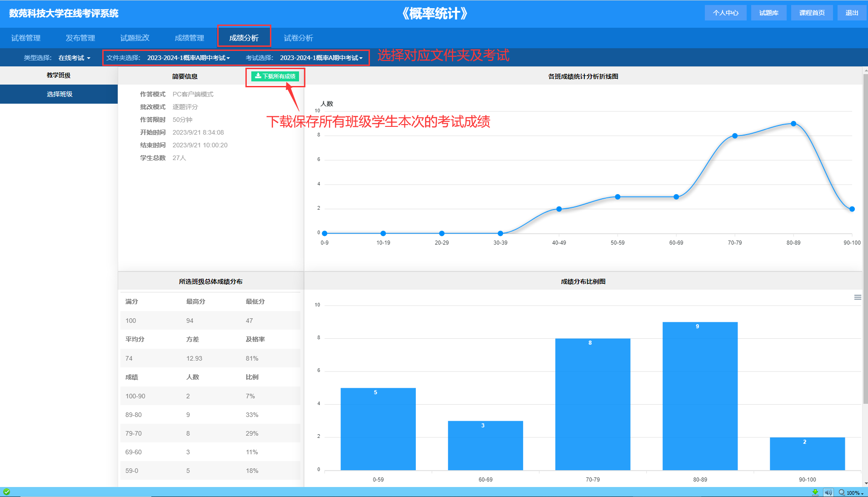Image resolution: width=868 pixels, height=497 pixels.
Task: Go to 课程首页
Action: 812,13
